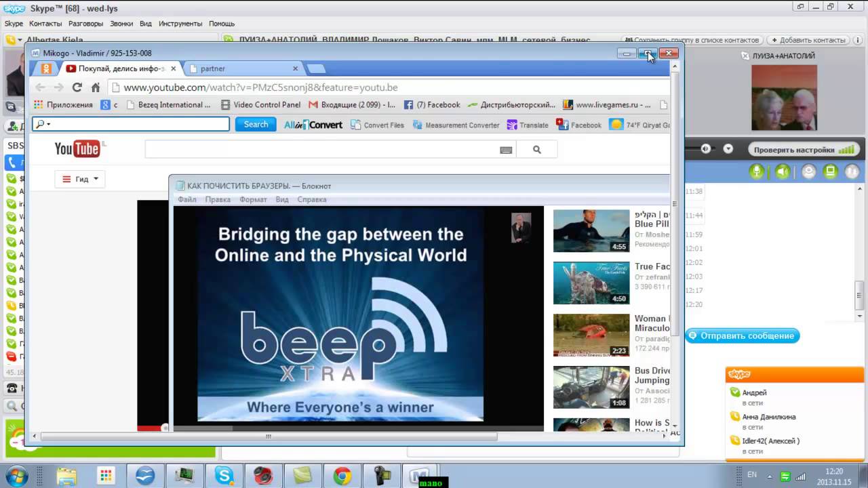Open the Звонки menu in Skype
This screenshot has height=488, width=868.
pyautogui.click(x=121, y=24)
